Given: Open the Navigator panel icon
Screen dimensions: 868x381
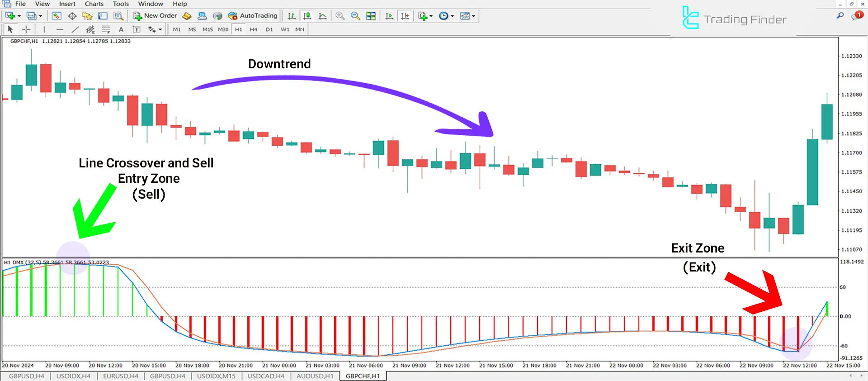Looking at the screenshot, I should coord(87,16).
